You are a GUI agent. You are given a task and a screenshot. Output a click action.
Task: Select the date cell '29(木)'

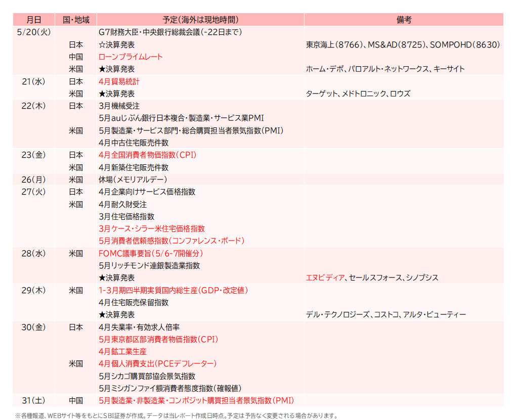coord(34,291)
